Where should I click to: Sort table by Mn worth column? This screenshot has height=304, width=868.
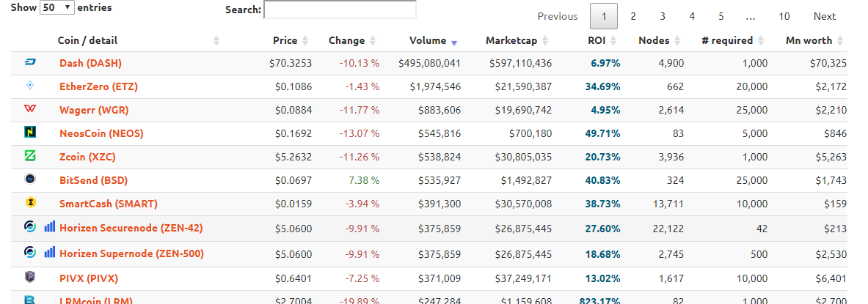815,40
